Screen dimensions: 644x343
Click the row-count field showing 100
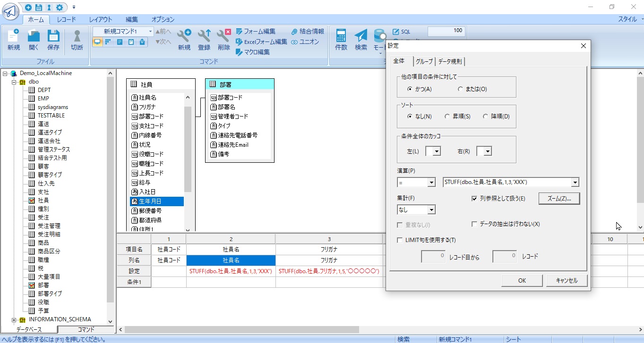coord(447,31)
